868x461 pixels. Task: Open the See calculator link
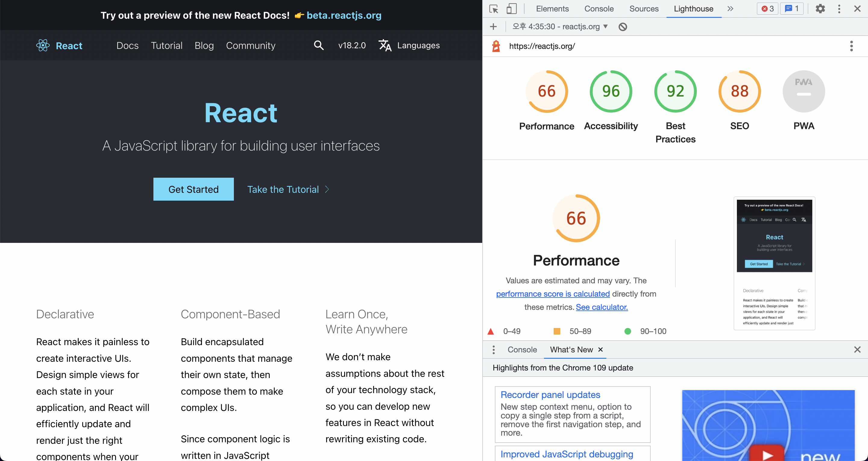click(x=602, y=307)
